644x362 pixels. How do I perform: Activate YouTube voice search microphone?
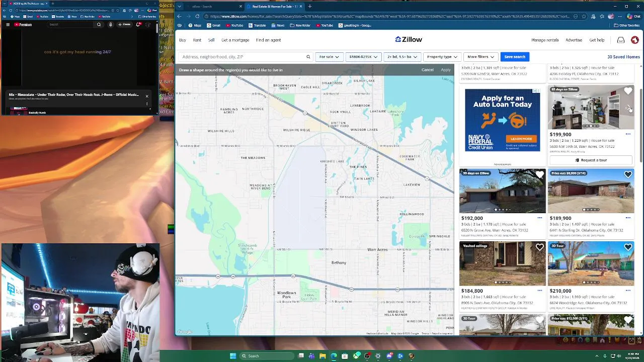(110, 24)
